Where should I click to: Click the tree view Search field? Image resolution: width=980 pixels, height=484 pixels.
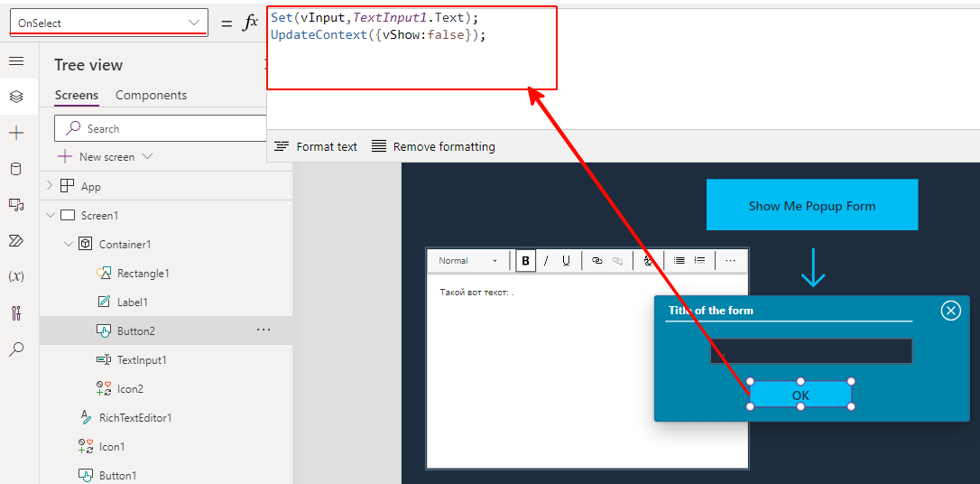pyautogui.click(x=162, y=128)
